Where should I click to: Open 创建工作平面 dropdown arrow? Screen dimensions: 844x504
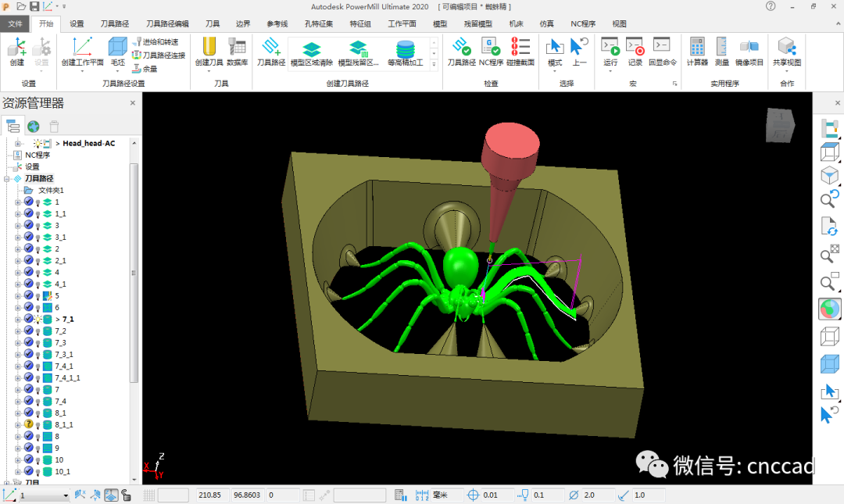[x=82, y=71]
